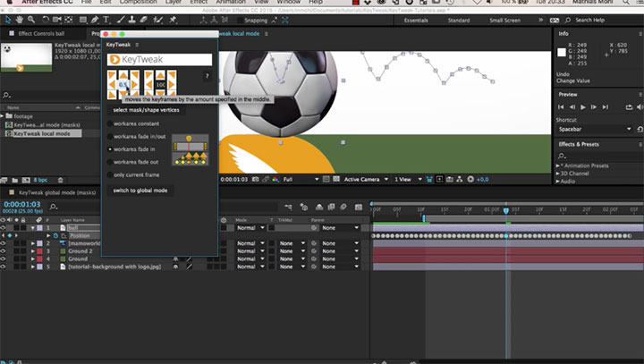Click KeyTweak move keyframes up arrow
The image size is (644, 364).
pos(123,75)
